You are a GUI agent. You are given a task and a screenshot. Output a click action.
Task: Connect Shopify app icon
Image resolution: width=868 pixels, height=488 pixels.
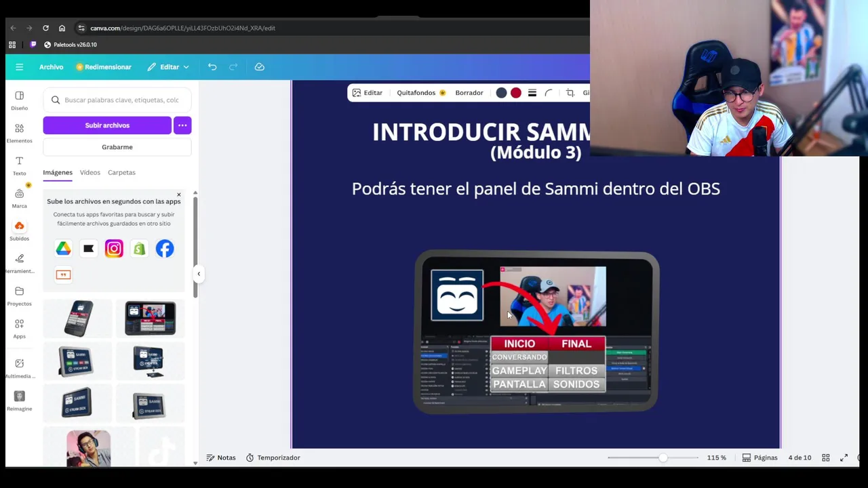139,249
